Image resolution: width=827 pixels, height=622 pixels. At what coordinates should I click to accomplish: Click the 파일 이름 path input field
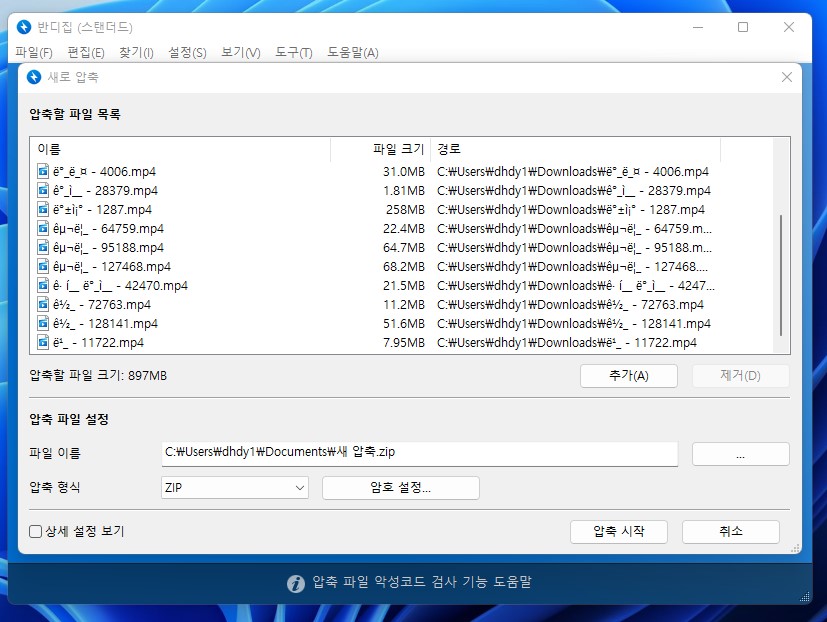point(420,454)
